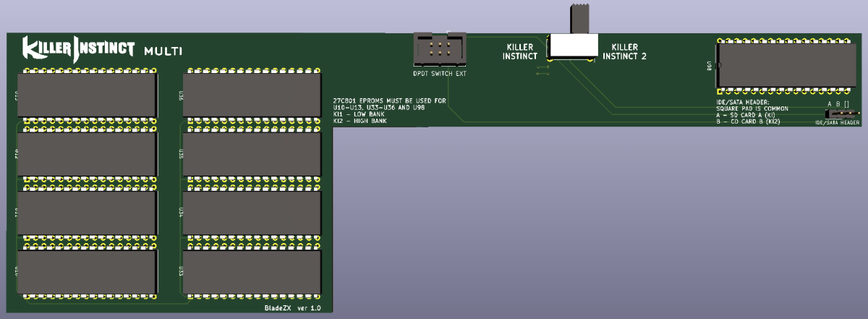Click 'B - CD CARD B (KI2)' text

pyautogui.click(x=748, y=122)
